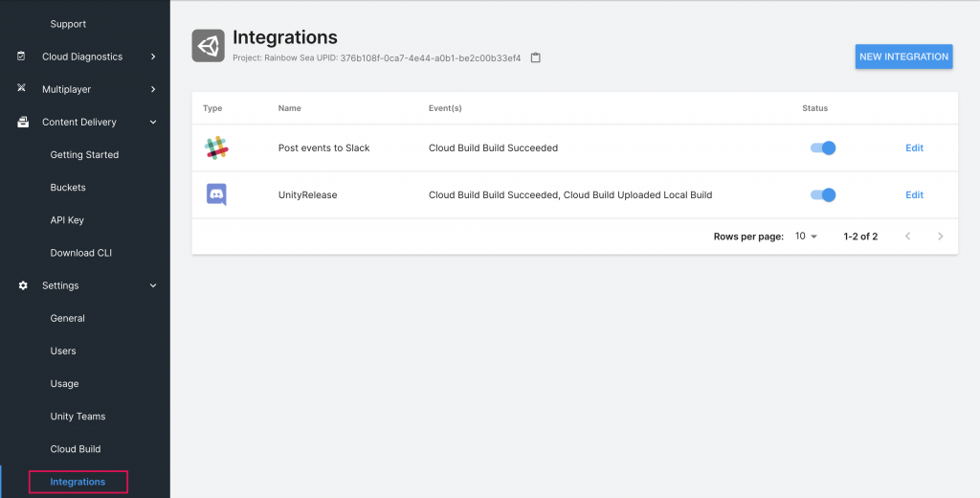Collapse the Settings section chevron
This screenshot has width=980, height=498.
click(x=153, y=285)
